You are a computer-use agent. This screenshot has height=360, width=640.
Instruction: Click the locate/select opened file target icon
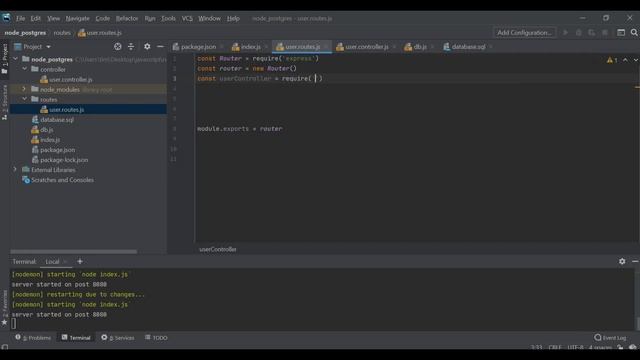(118, 47)
